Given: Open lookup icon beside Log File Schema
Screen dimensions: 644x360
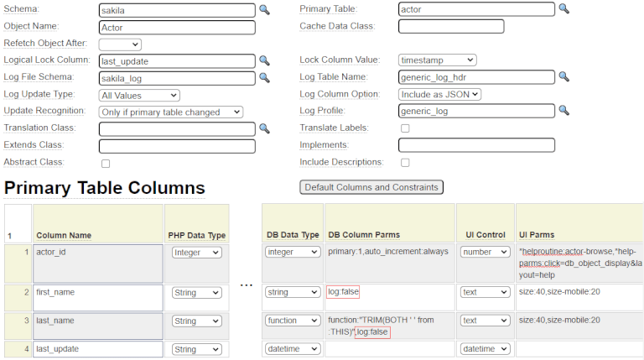Looking at the screenshot, I should tap(264, 77).
